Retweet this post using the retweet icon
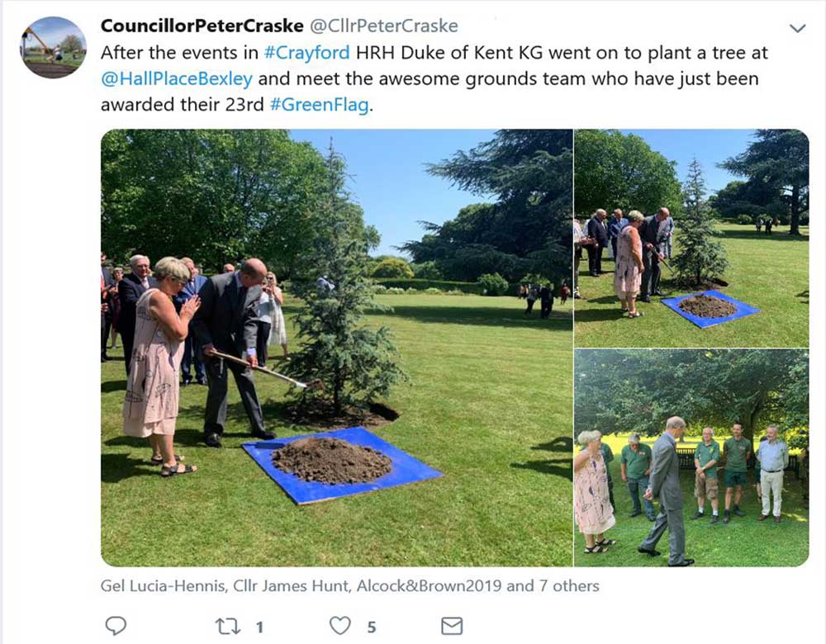The height and width of the screenshot is (644, 826). [x=228, y=626]
